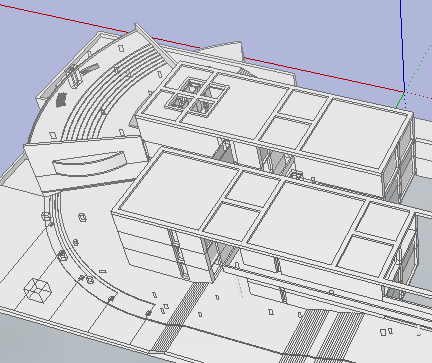This screenshot has height=363, width=432.
Task: Select the solid red axis line
Action: (202, 48)
